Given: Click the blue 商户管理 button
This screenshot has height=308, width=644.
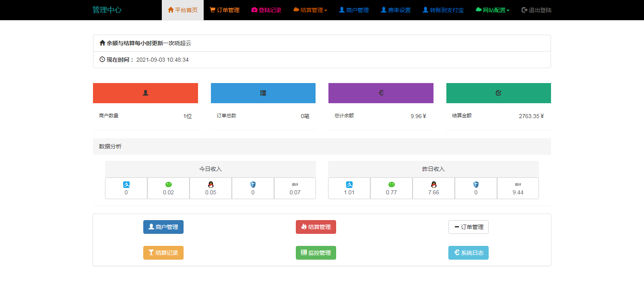Looking at the screenshot, I should pos(163,227).
